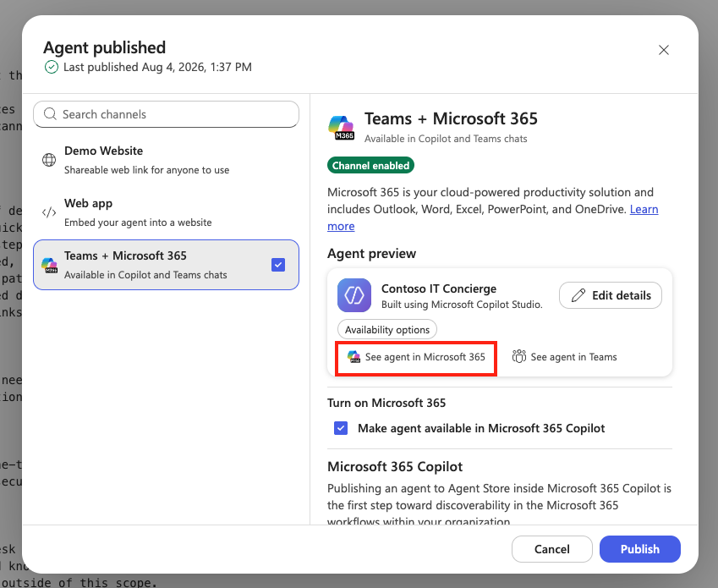Click the magnifier icon in Search channels
Image resolution: width=718 pixels, height=588 pixels.
[50, 114]
